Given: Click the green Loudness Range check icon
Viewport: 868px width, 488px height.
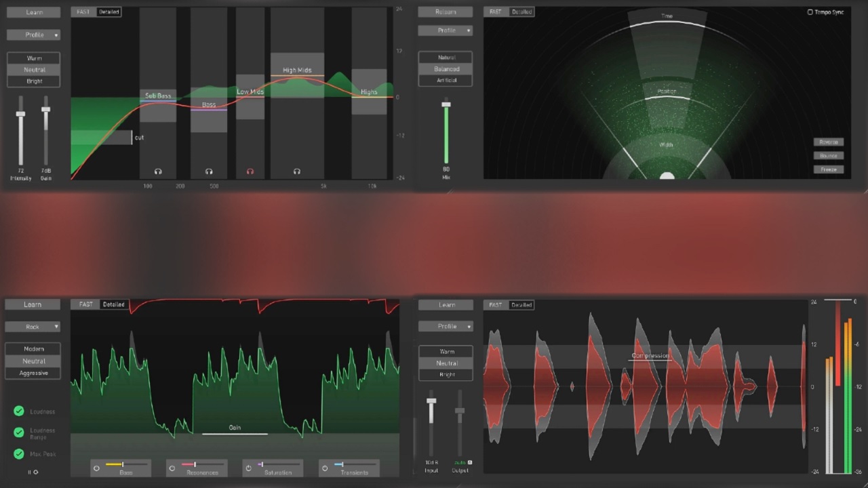Looking at the screenshot, I should [19, 432].
